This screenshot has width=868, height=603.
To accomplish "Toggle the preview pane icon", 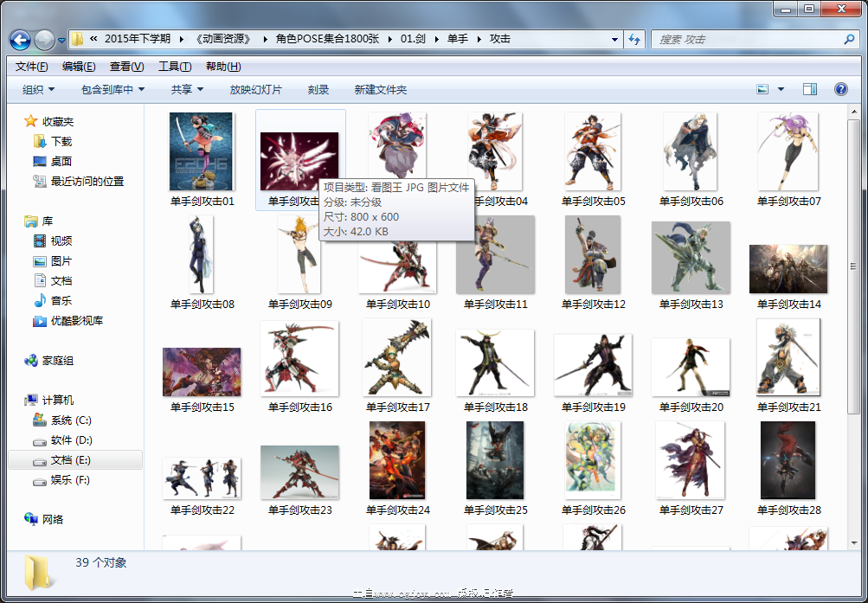I will tap(810, 89).
